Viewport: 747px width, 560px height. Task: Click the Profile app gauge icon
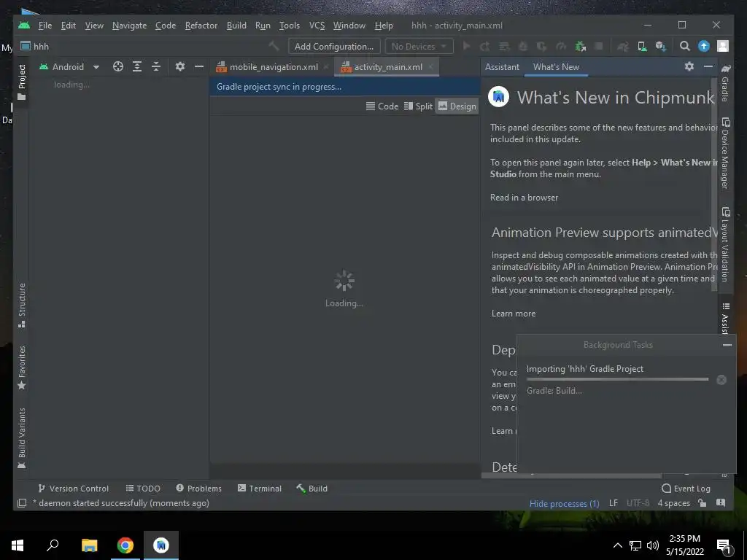coord(561,46)
